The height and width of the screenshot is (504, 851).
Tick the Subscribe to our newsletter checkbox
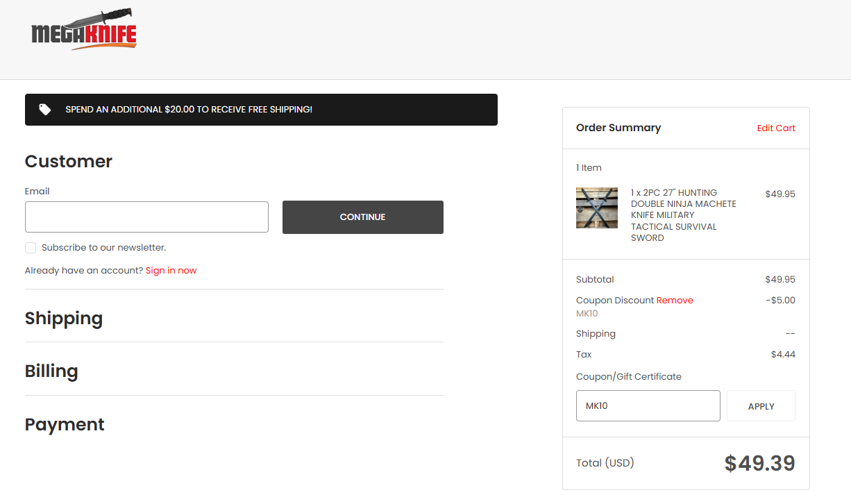31,248
